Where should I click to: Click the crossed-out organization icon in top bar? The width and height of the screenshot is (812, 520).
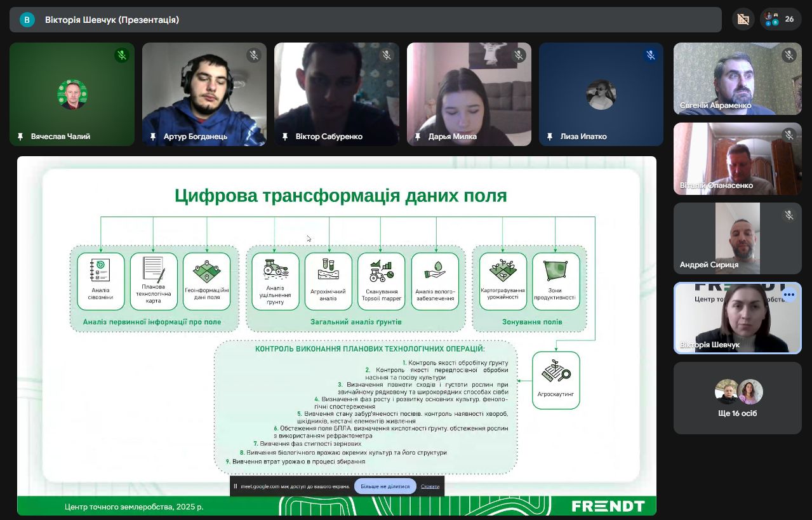point(743,19)
